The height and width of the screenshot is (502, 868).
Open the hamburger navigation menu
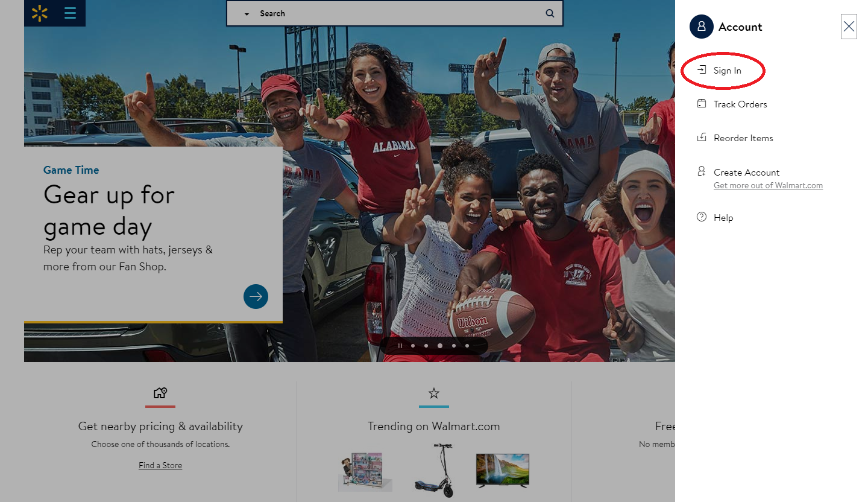point(70,13)
